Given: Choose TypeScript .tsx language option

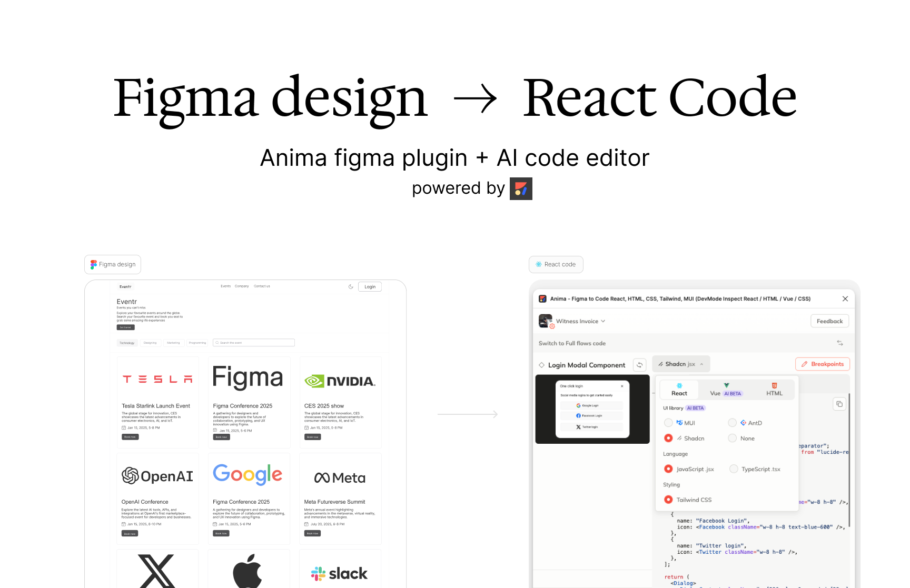Looking at the screenshot, I should (x=734, y=469).
